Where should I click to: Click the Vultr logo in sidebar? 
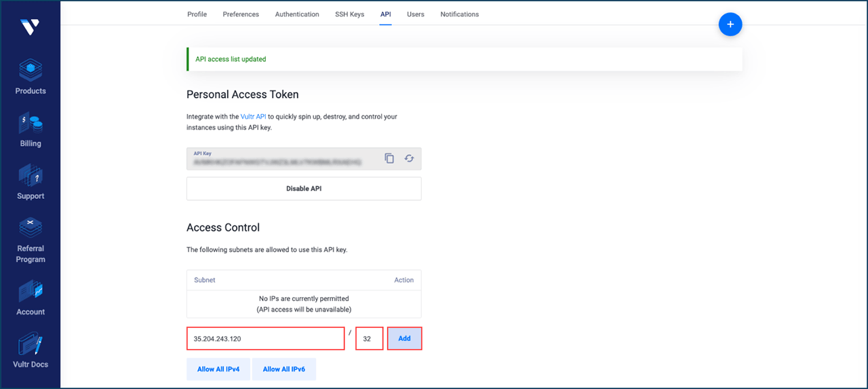30,27
